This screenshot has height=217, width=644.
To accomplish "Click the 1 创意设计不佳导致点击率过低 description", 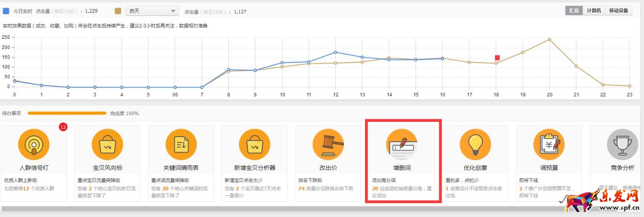I will [x=474, y=192].
